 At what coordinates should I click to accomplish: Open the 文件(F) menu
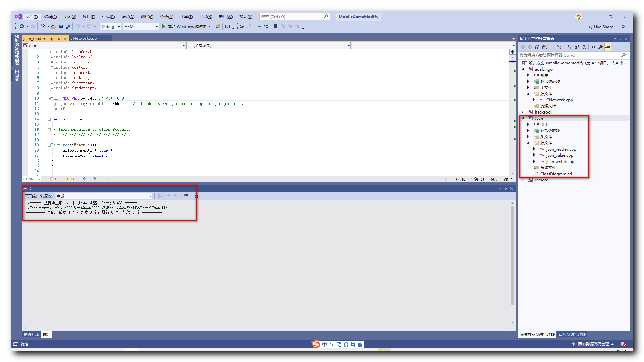point(31,17)
